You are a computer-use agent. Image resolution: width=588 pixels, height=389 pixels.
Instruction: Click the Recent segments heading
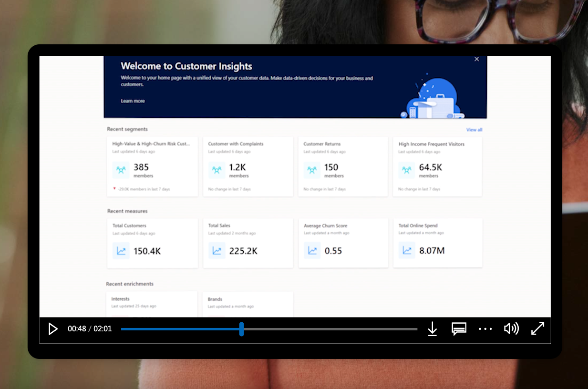click(x=127, y=129)
